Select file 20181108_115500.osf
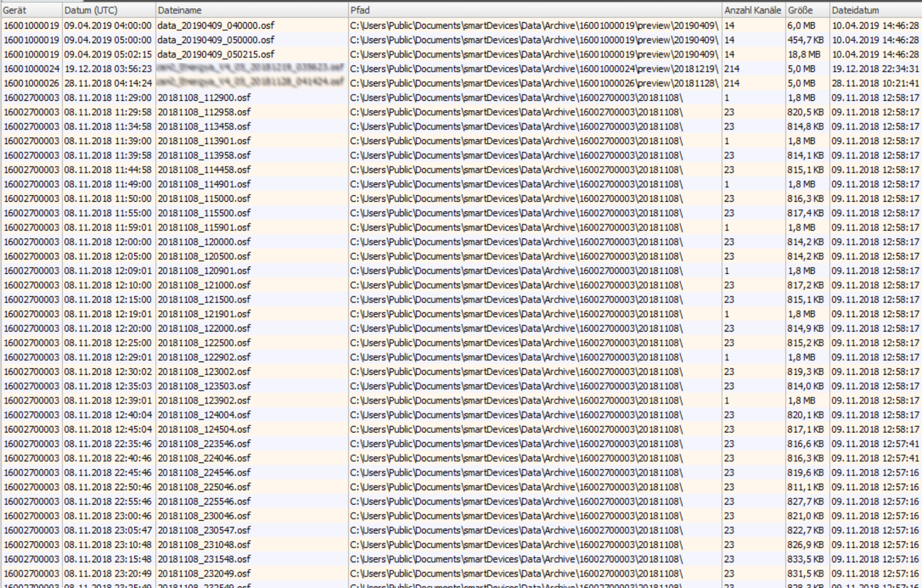 [x=204, y=213]
